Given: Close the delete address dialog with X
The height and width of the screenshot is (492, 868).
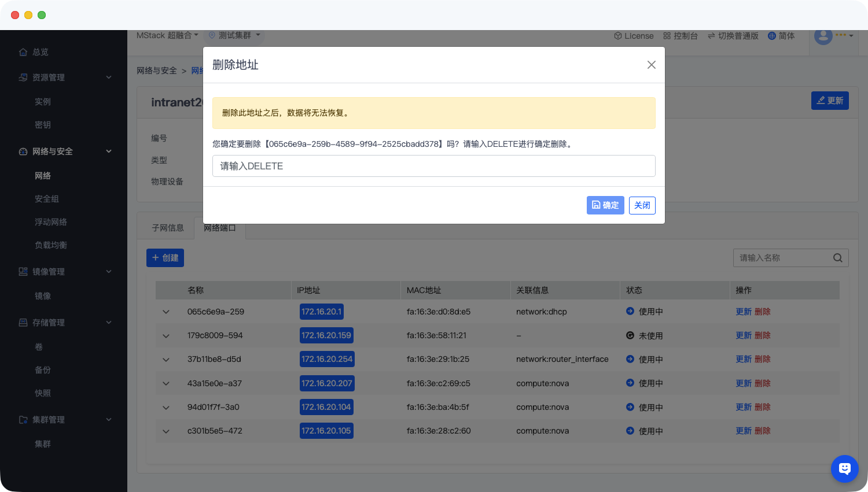Looking at the screenshot, I should pos(651,65).
